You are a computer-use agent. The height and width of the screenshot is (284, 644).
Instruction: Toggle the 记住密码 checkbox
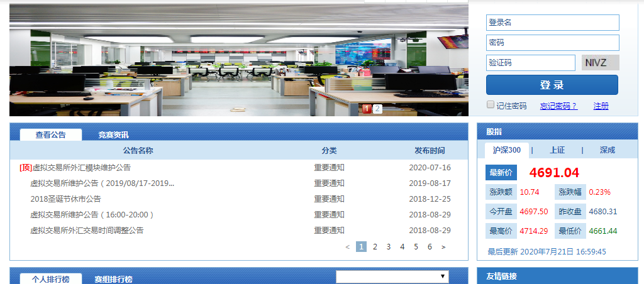[x=491, y=105]
